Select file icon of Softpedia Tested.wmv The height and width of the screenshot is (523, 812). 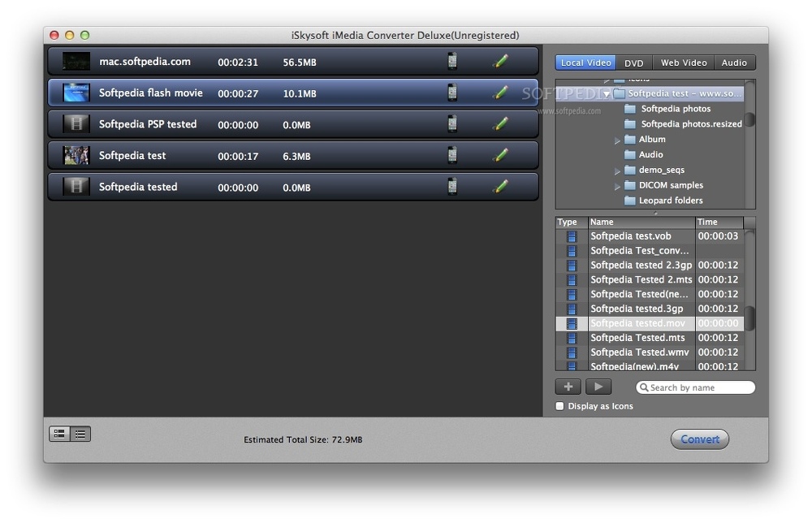coord(572,352)
